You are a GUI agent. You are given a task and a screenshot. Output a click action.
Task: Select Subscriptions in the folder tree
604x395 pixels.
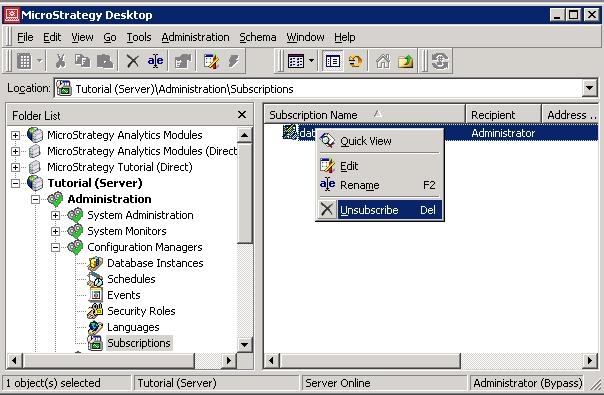tap(139, 343)
